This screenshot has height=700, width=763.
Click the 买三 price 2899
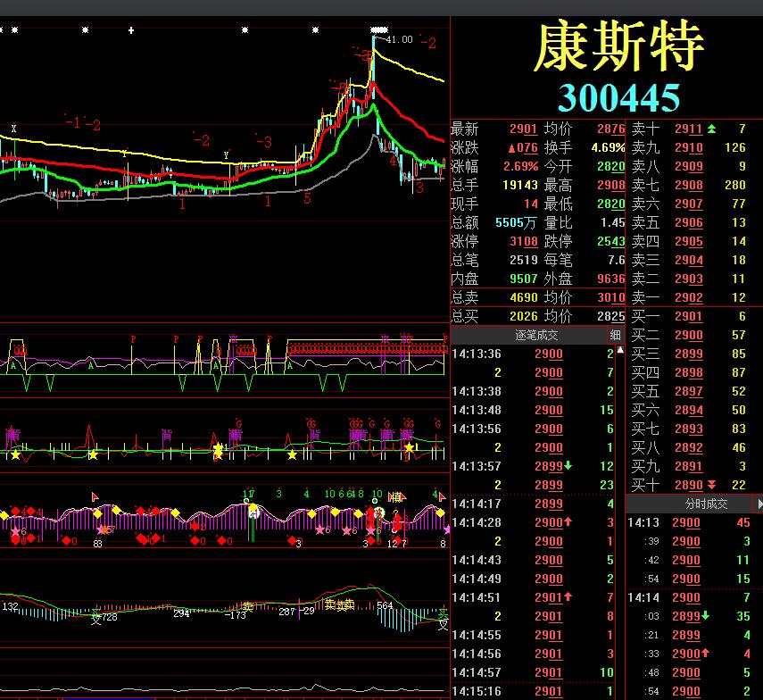689,354
